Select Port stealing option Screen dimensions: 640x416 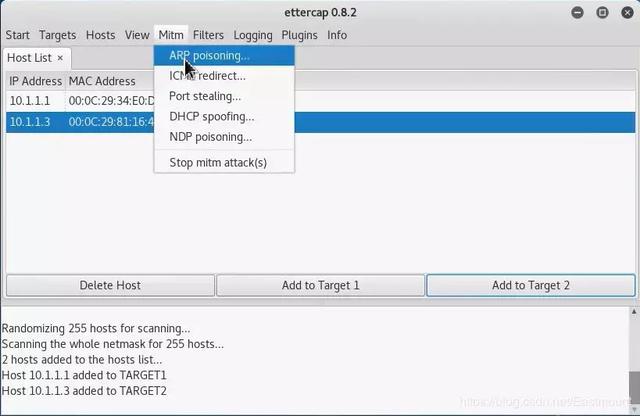point(224,96)
